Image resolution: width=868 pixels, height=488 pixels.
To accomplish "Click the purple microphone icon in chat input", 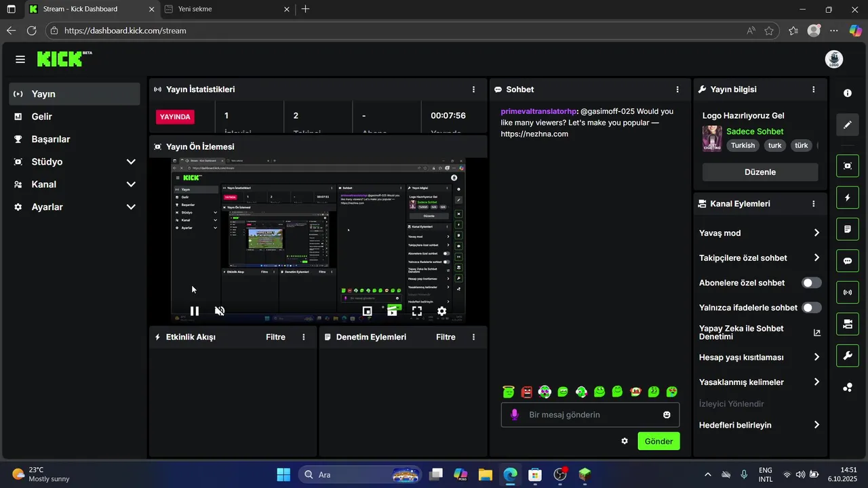I will point(515,415).
